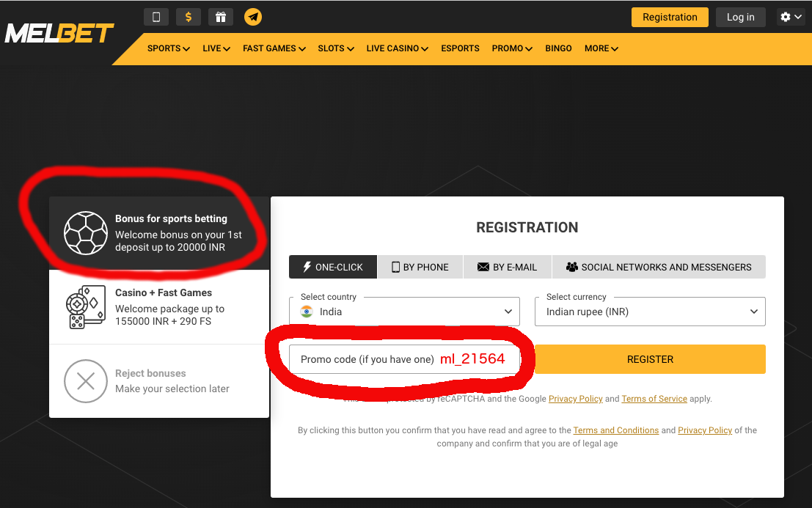Select the Casino + Fast Games bonus
812x508 pixels.
point(159,307)
